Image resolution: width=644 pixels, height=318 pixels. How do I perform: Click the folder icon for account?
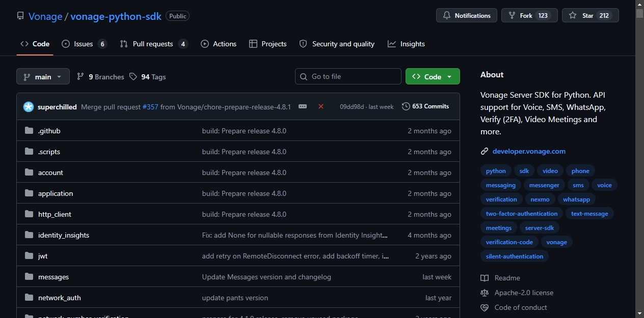29,172
